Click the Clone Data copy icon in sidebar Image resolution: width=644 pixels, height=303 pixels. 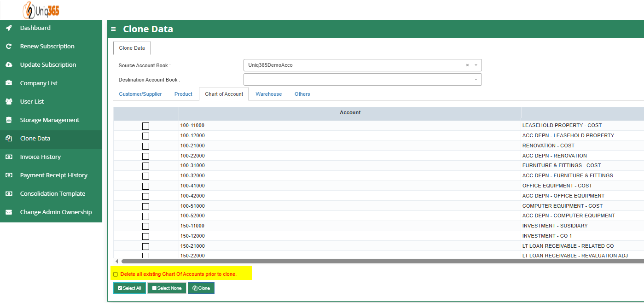tap(9, 139)
